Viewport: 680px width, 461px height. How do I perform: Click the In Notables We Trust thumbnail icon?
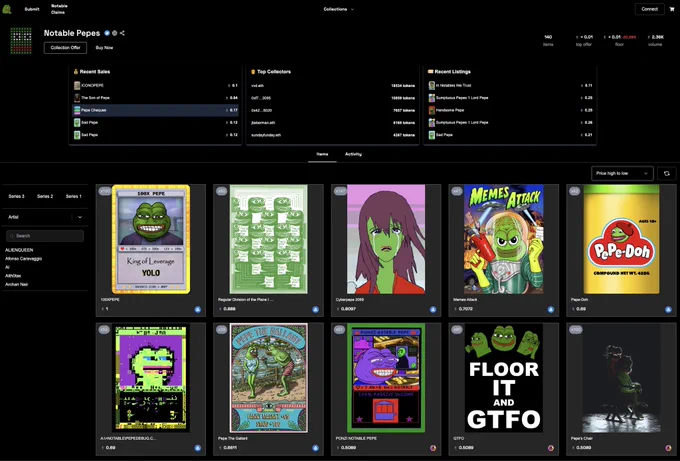coord(432,85)
